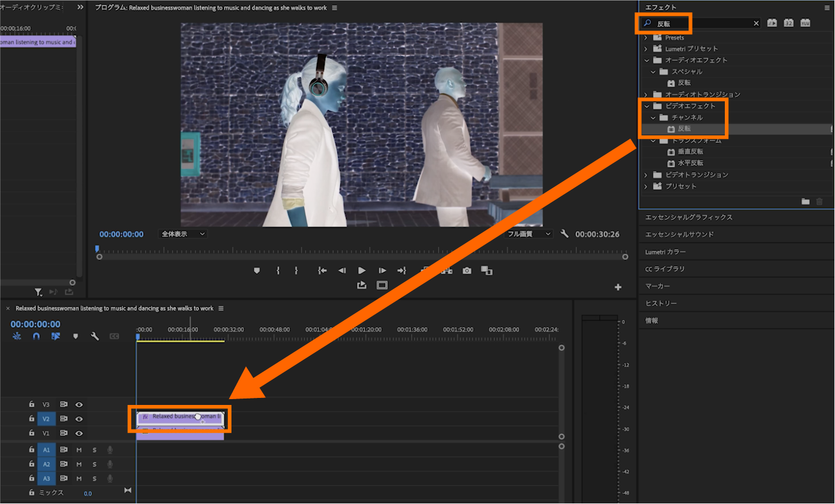This screenshot has width=835, height=504.
Task: Open the エッセンシャルグラフィックス panel
Action: [689, 217]
